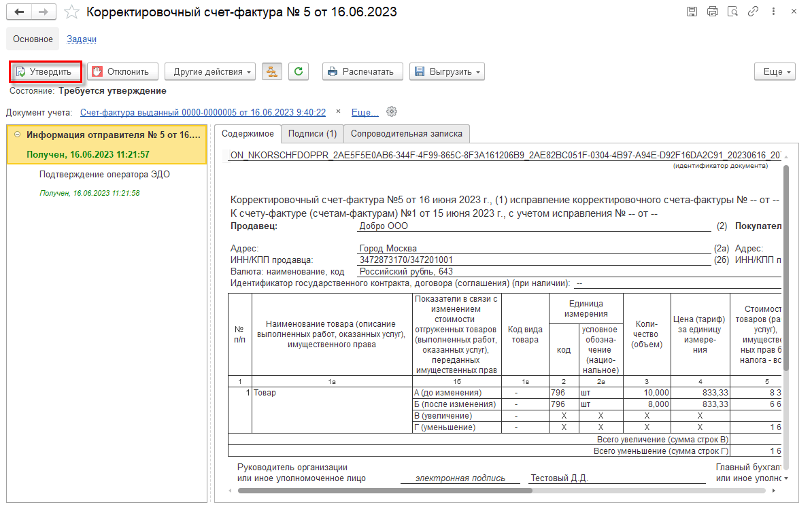The height and width of the screenshot is (511, 812).
Task: Refresh document with green arrow icon
Action: 299,71
